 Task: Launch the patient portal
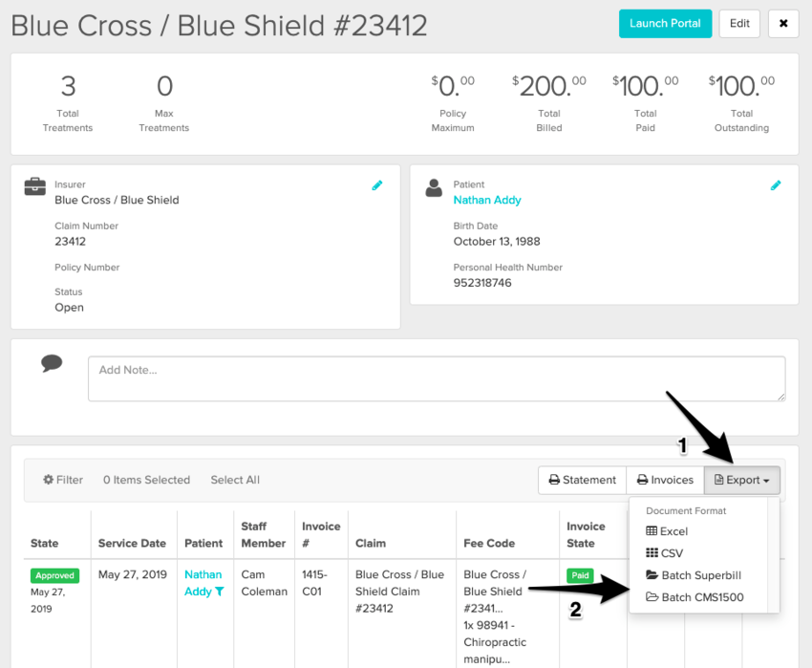tap(665, 24)
